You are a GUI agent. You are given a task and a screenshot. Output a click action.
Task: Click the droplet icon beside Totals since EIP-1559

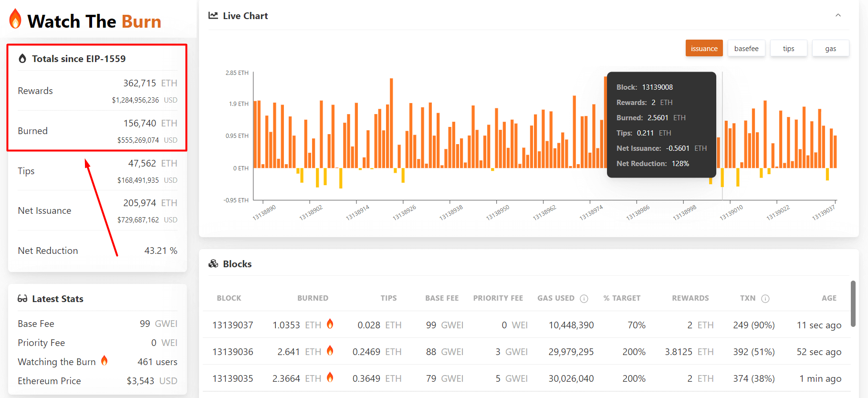point(22,59)
